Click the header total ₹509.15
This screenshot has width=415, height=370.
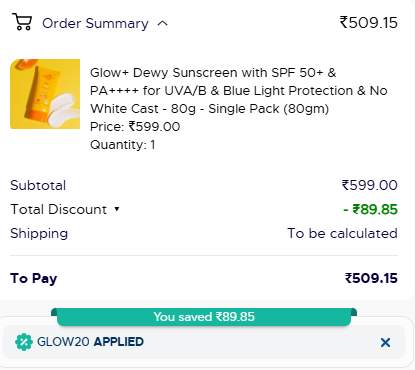tap(369, 23)
